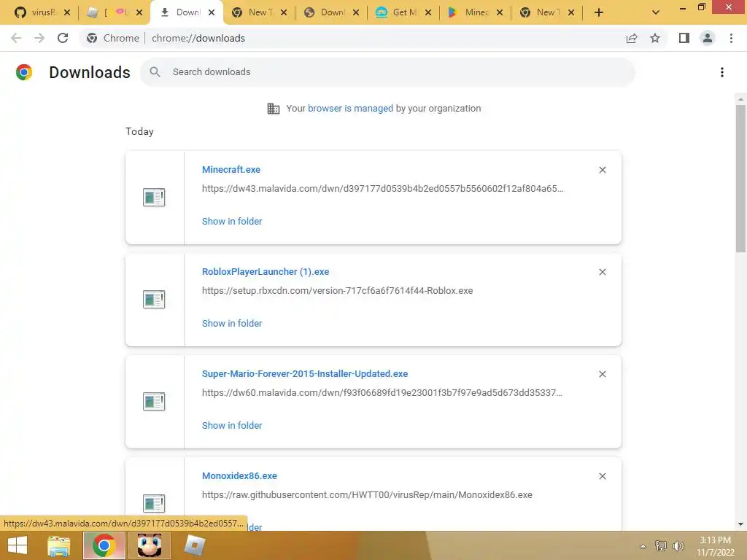Click the Super-Mario-Forever installer file icon
The width and height of the screenshot is (747, 560).
pyautogui.click(x=154, y=402)
